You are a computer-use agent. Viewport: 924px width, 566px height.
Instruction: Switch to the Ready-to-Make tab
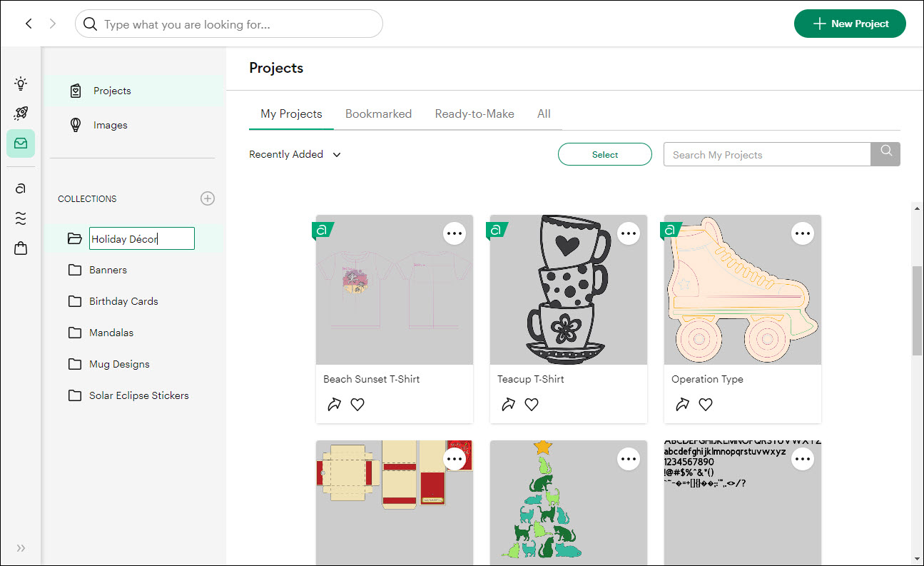point(474,113)
